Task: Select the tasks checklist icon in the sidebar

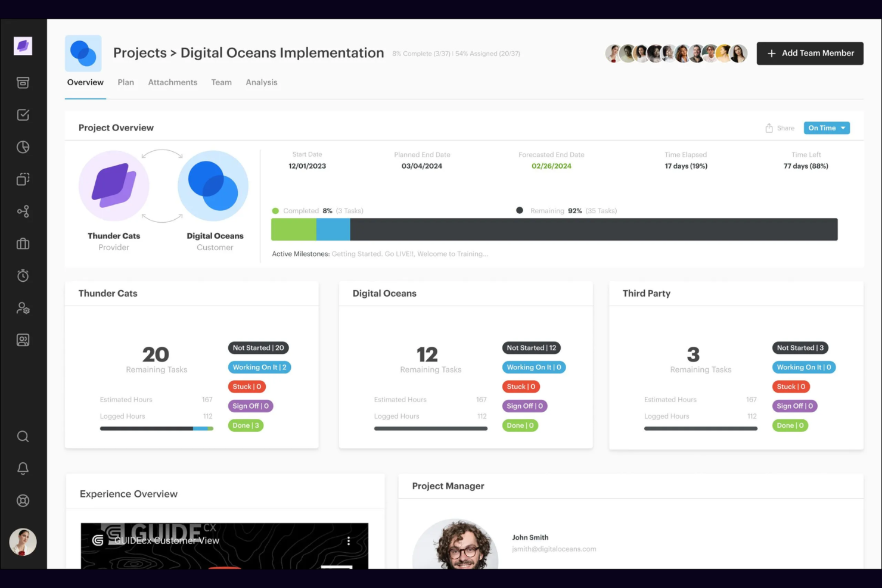Action: [23, 115]
